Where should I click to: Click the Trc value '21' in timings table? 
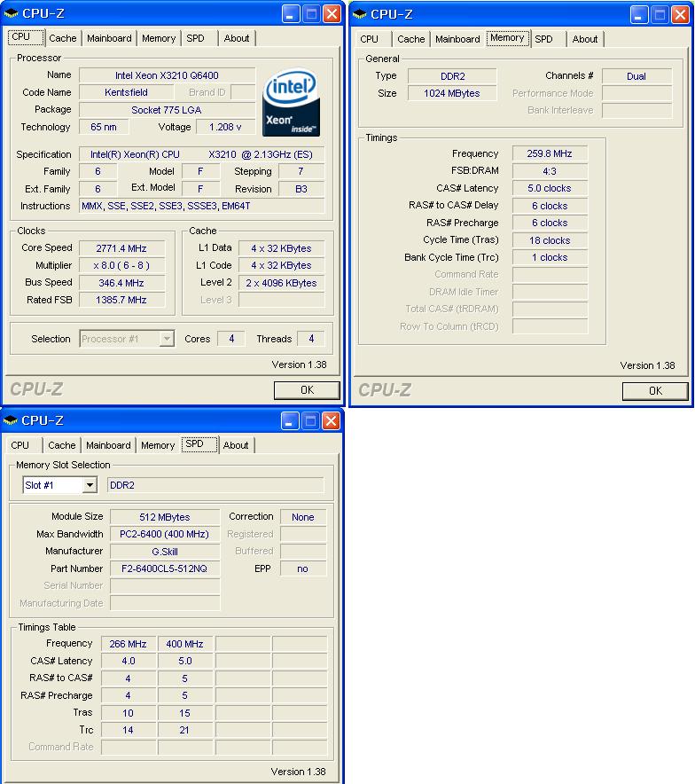pos(185,730)
